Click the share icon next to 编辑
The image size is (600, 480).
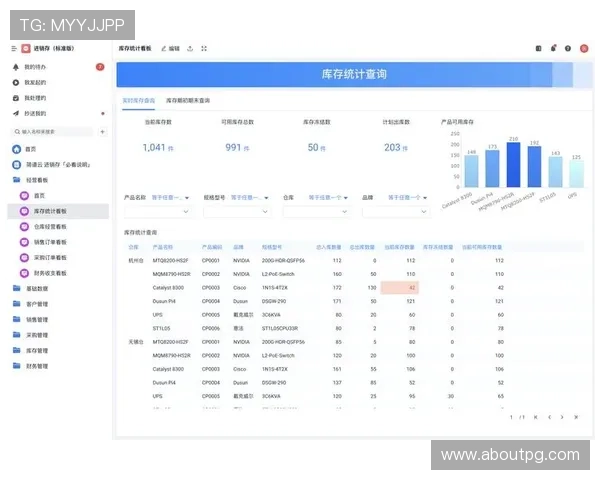pyautogui.click(x=190, y=48)
